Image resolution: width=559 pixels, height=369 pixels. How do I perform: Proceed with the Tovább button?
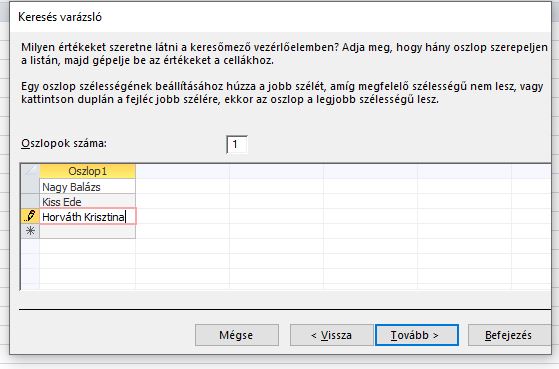[417, 335]
